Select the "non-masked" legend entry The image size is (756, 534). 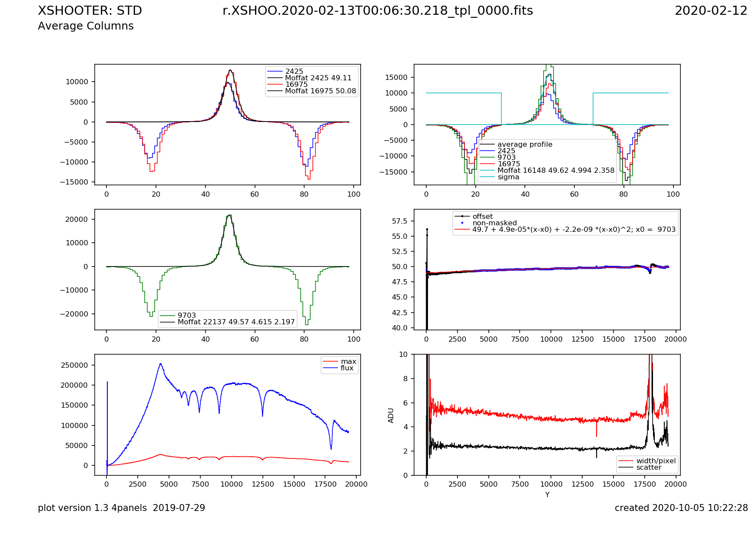[494, 223]
